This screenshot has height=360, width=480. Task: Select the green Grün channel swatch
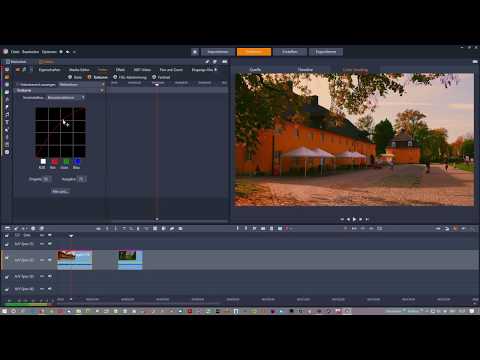pos(66,162)
